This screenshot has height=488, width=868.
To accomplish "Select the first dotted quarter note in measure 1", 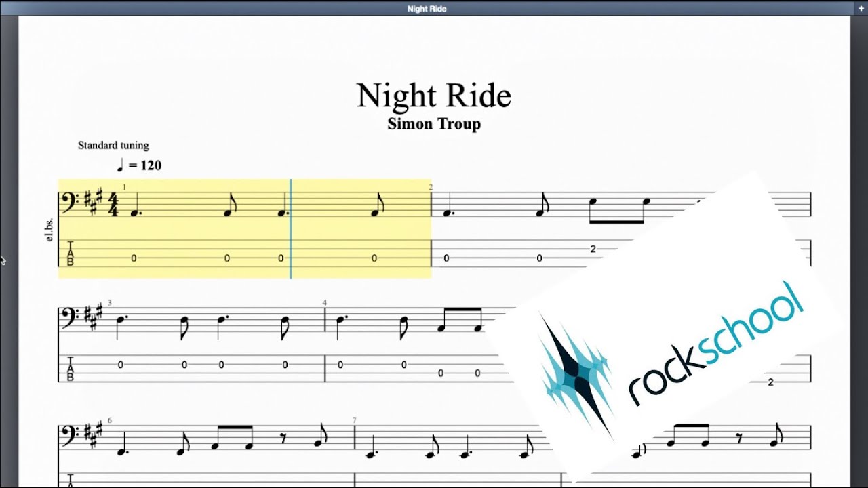I will point(136,205).
